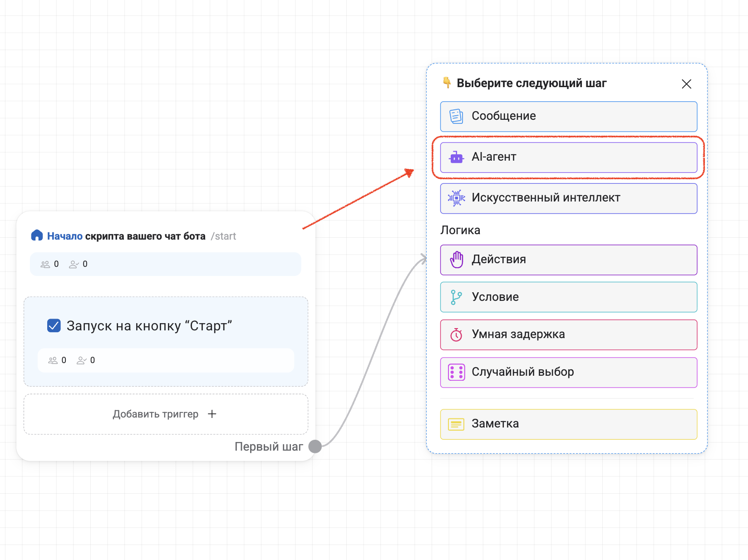Click the subscribers counter in start block stats
Viewport: 748px width, 560px height.
coord(49,264)
